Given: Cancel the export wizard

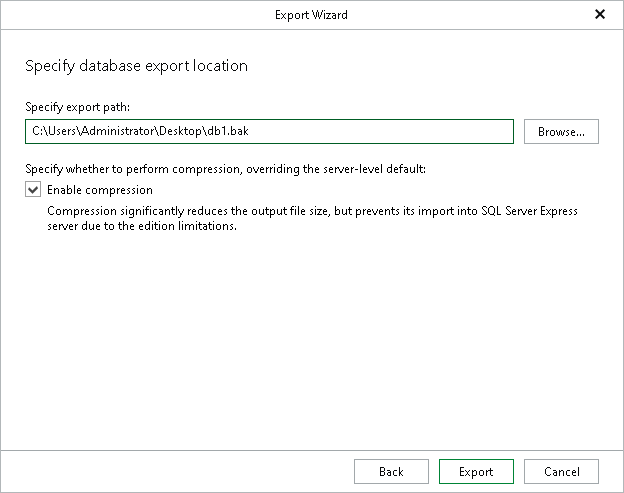Looking at the screenshot, I should tap(561, 472).
